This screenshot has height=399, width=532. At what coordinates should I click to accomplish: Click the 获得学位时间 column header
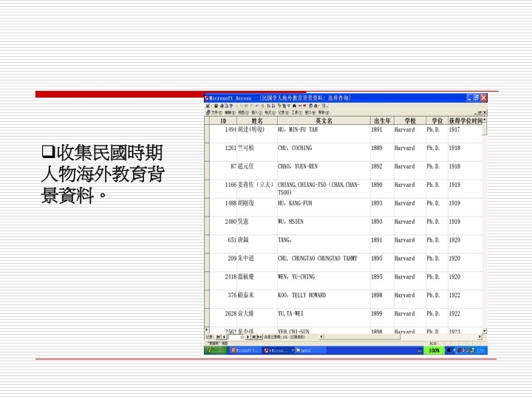click(465, 120)
